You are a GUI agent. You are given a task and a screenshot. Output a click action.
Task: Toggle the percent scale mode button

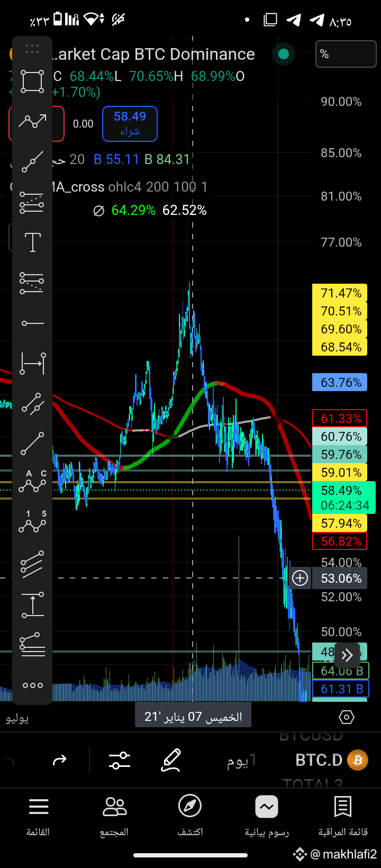coord(346,54)
